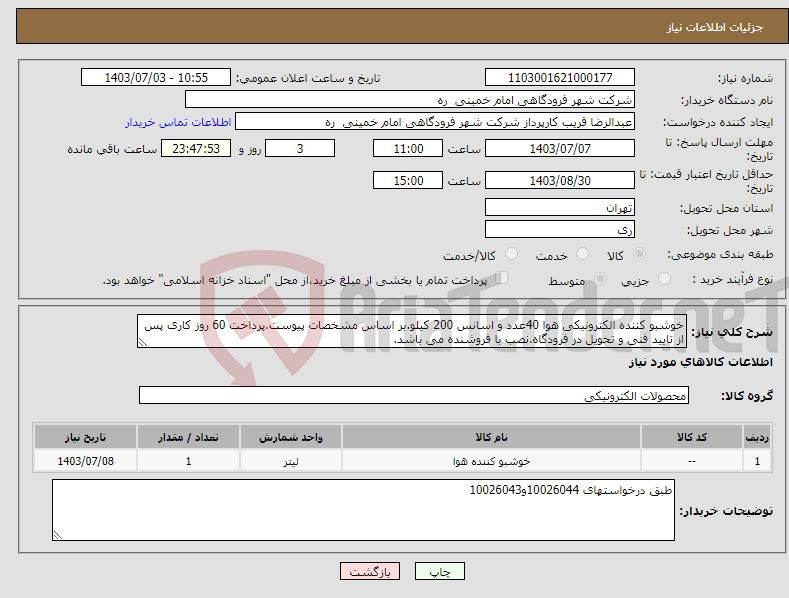Click the goods group field محصولات الکترونیکی
Image resolution: width=789 pixels, height=598 pixels.
(x=414, y=395)
